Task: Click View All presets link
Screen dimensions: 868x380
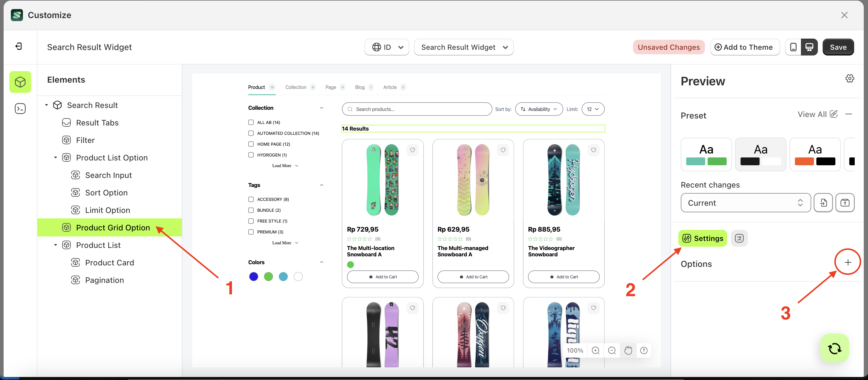Action: (813, 114)
